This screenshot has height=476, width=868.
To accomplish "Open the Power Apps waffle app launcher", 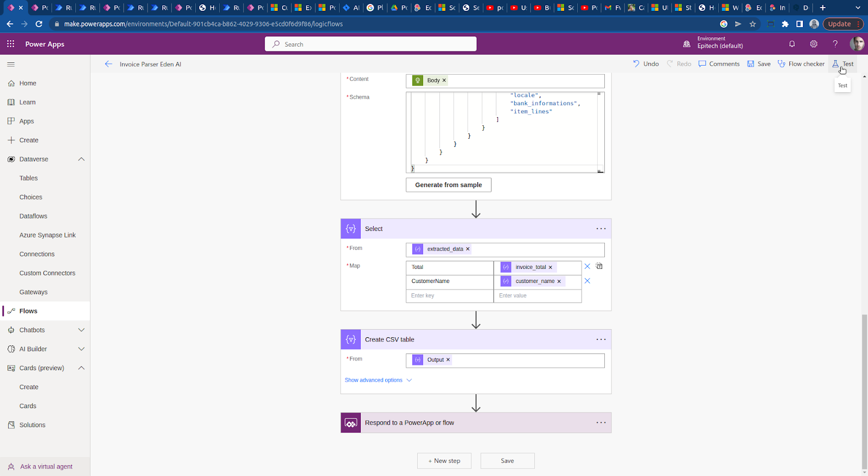I will [11, 44].
